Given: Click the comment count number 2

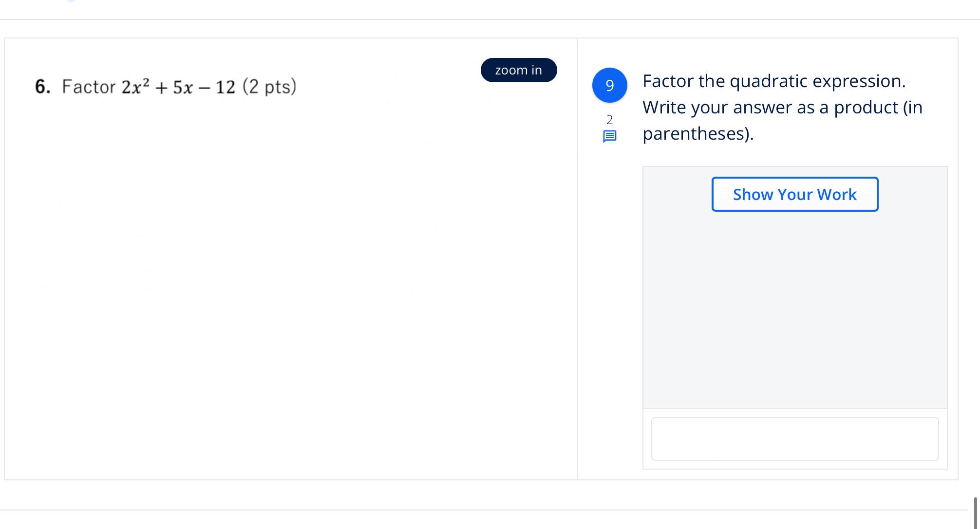Looking at the screenshot, I should 609,119.
